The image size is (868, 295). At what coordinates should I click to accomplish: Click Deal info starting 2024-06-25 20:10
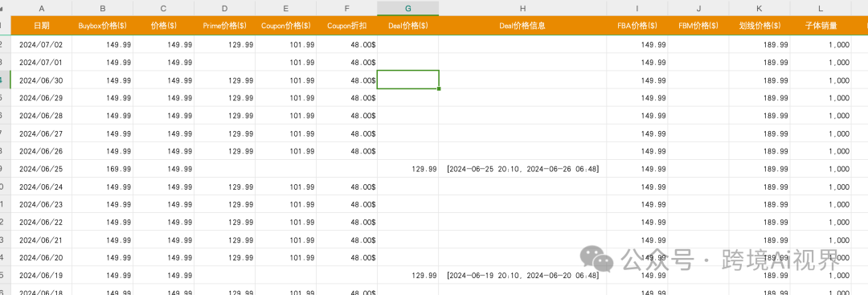(522, 169)
